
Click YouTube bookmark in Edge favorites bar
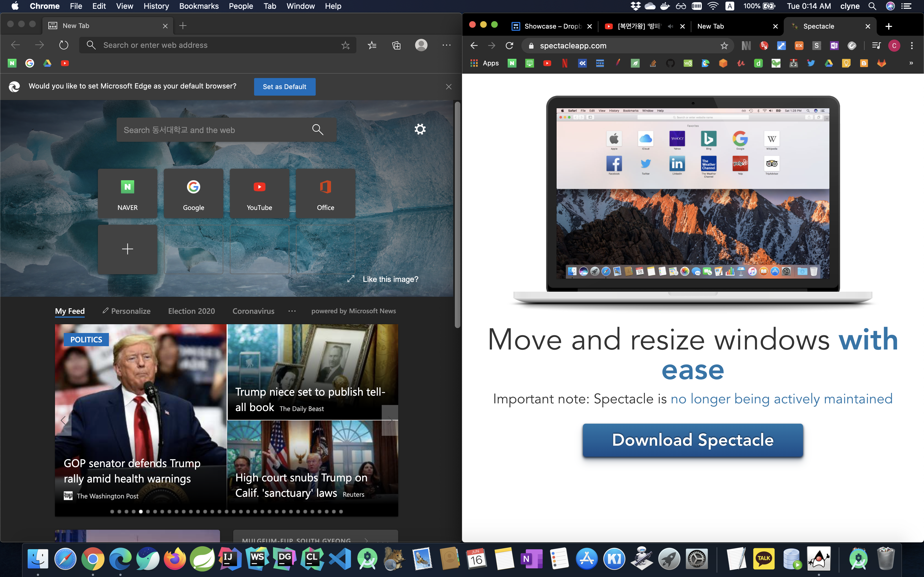[x=65, y=63]
